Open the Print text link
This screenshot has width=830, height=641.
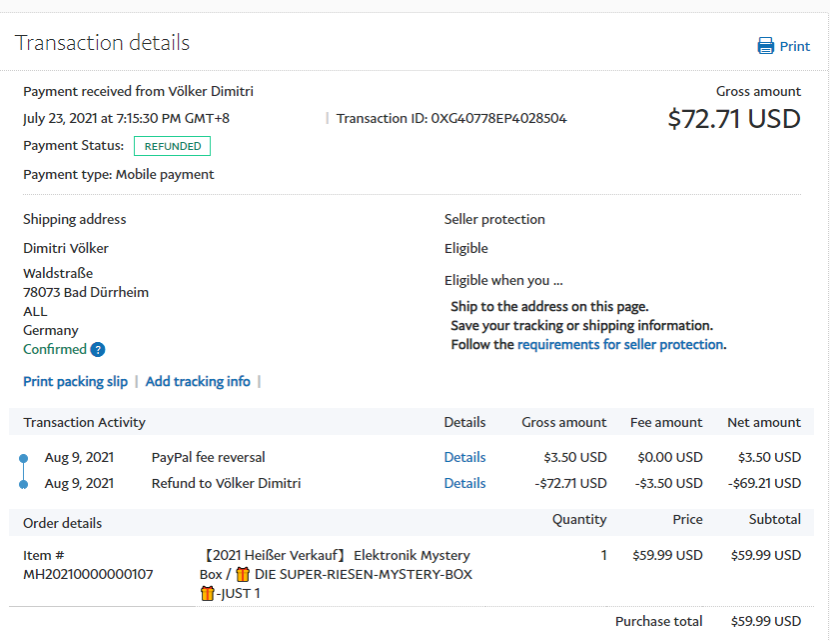(795, 46)
